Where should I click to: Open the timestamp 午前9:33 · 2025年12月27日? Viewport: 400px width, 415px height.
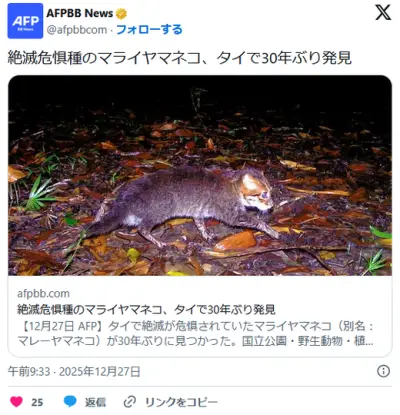pyautogui.click(x=74, y=371)
